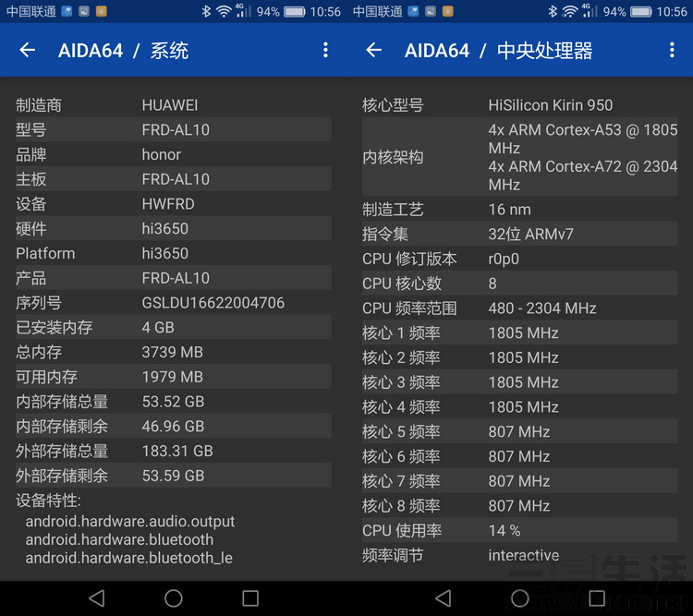
Task: Tap 4G signal icon on right status bar
Action: [590, 10]
